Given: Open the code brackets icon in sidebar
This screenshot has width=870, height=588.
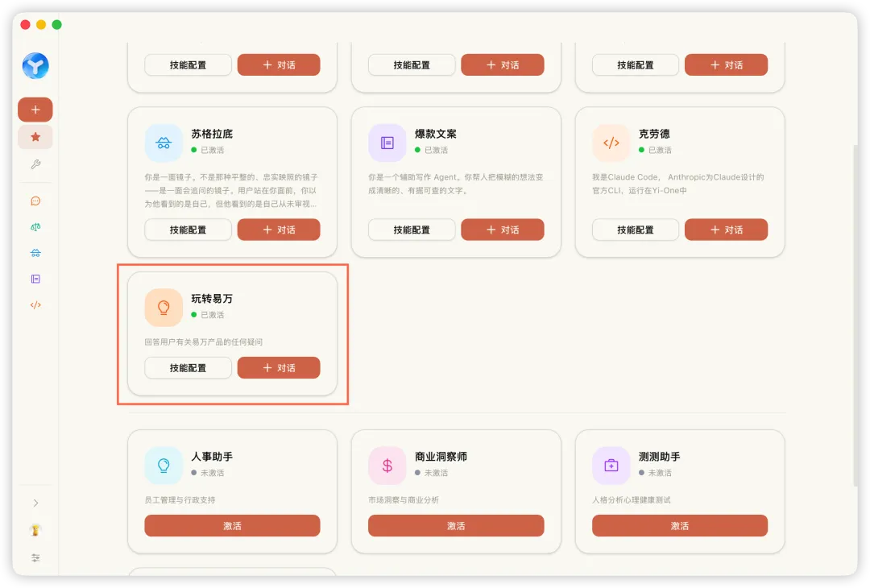Looking at the screenshot, I should pos(35,305).
